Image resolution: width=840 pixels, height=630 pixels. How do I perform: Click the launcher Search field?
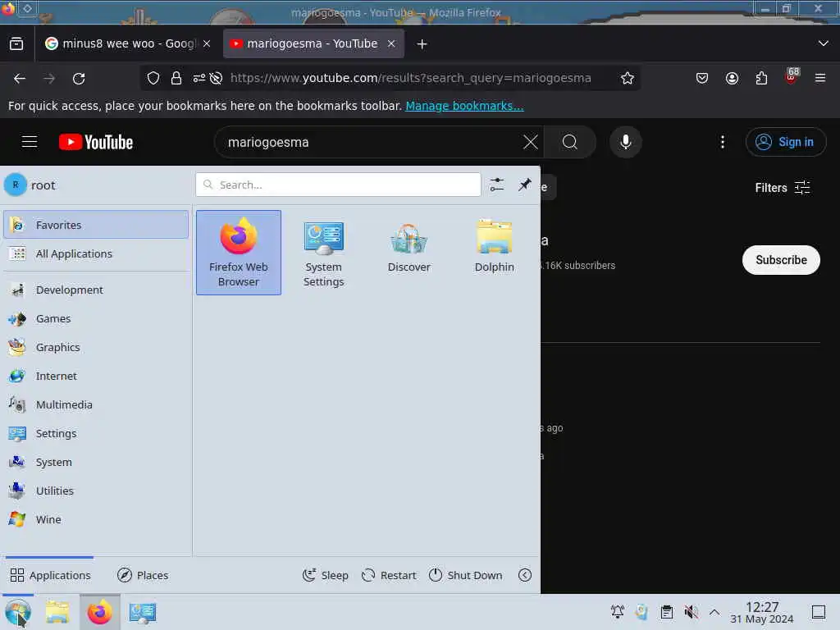click(x=338, y=185)
